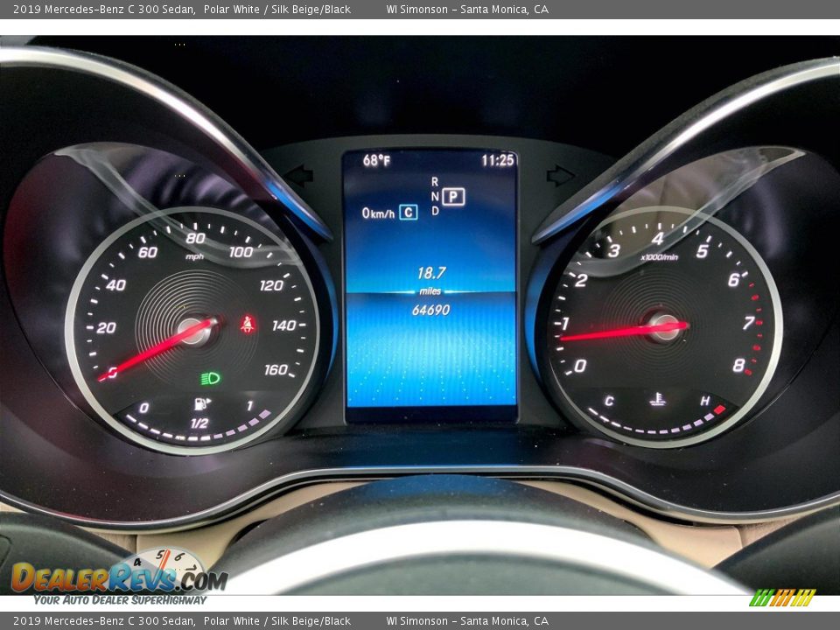Select the boxed P gear indicator
840x630 pixels.
coord(452,196)
